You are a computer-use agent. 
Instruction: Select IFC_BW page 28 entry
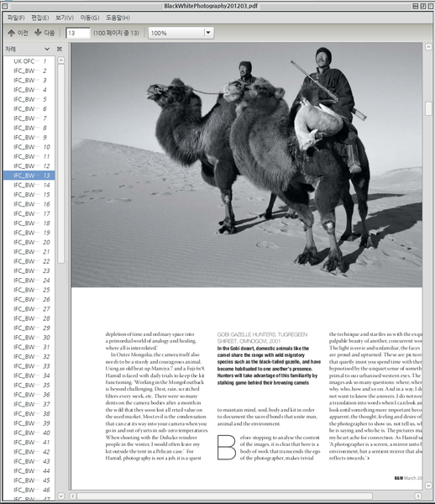coord(29,318)
